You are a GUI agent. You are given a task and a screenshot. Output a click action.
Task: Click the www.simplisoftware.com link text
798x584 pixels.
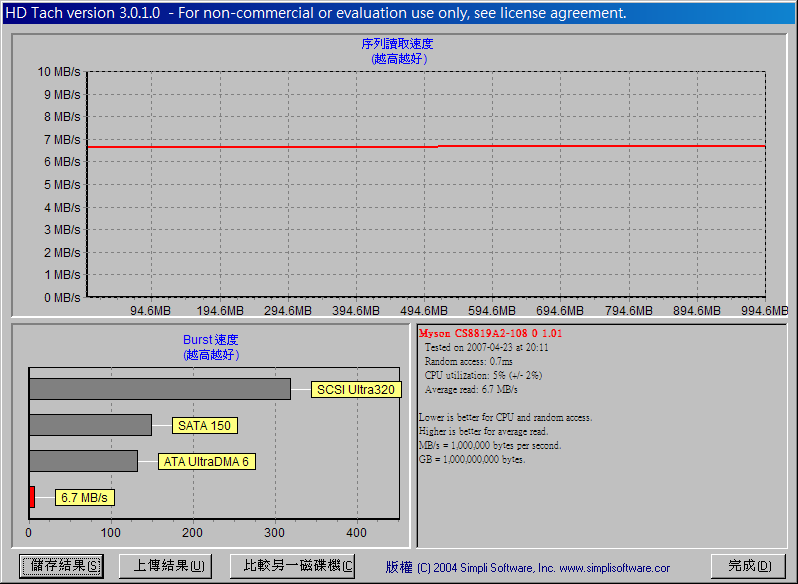click(615, 567)
